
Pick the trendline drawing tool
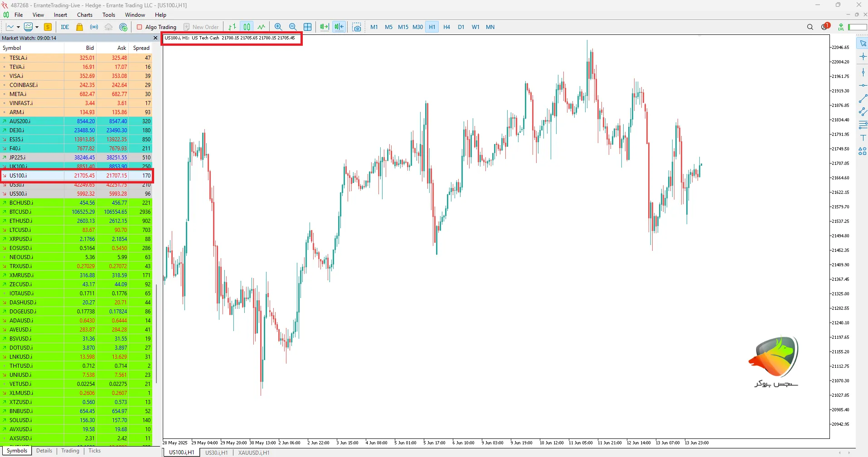click(x=863, y=99)
